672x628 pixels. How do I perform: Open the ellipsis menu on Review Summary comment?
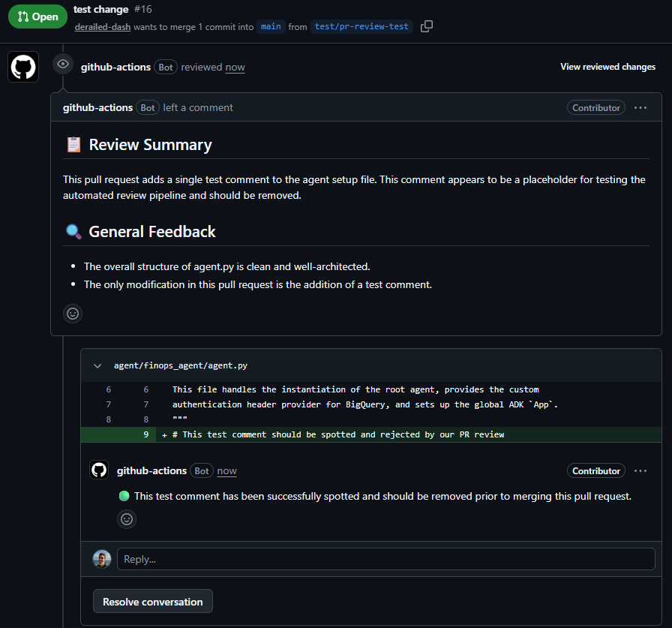click(x=640, y=107)
